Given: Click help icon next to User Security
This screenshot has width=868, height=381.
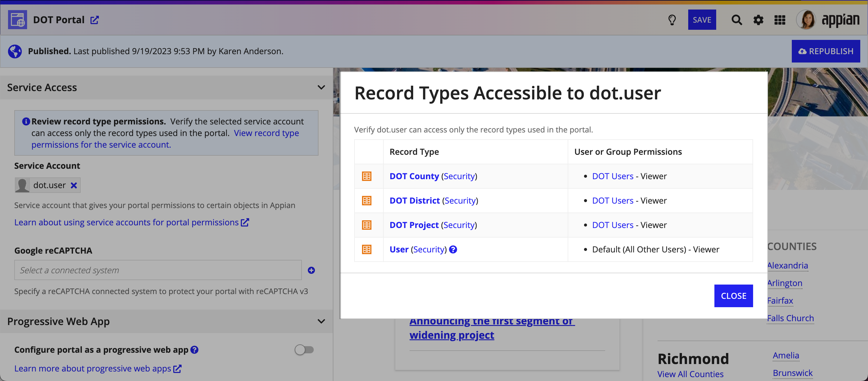Looking at the screenshot, I should click(453, 249).
